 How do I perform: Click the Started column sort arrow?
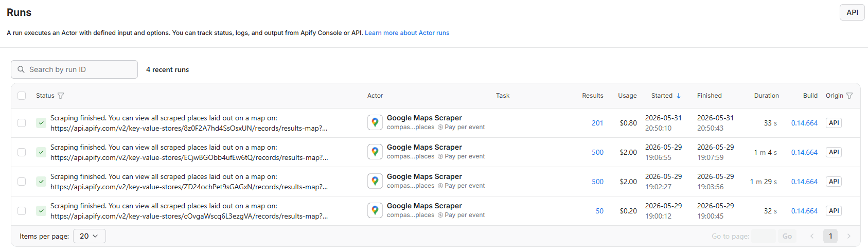[679, 96]
